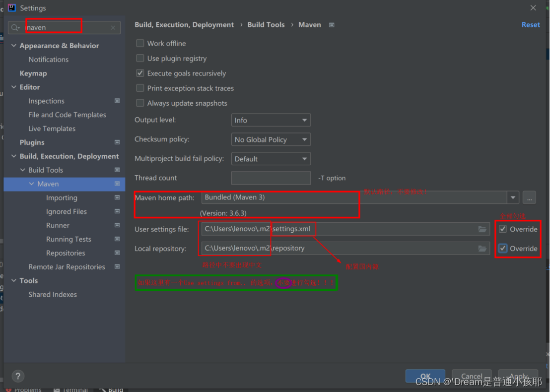The height and width of the screenshot is (392, 550).
Task: Open the Checksum policy dropdown
Action: click(x=271, y=139)
